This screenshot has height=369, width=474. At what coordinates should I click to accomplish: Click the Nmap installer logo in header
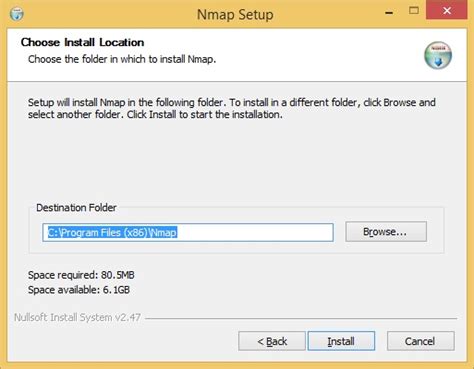coord(438,55)
